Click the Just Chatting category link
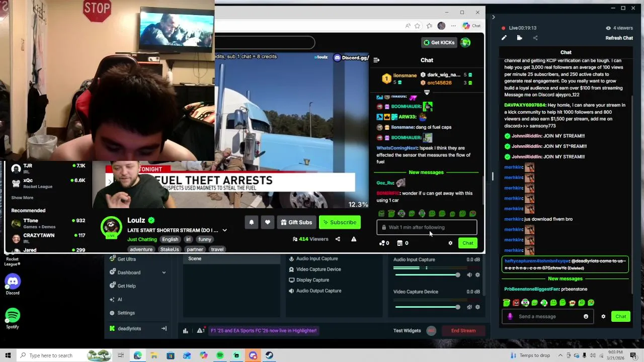 coord(142,239)
